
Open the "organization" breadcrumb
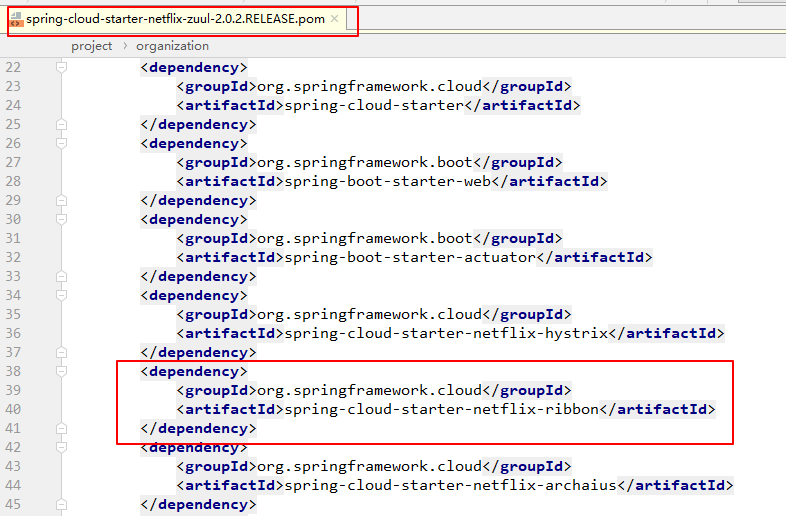click(x=172, y=46)
